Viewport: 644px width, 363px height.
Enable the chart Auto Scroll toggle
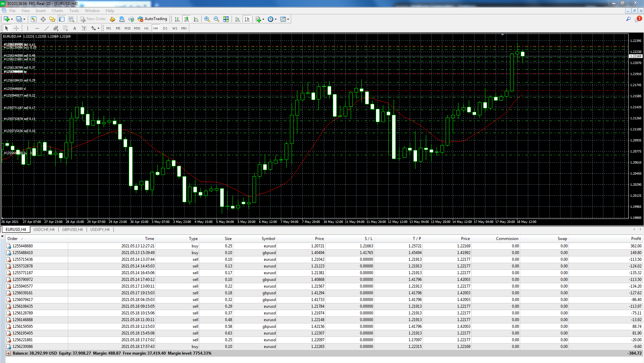click(238, 19)
